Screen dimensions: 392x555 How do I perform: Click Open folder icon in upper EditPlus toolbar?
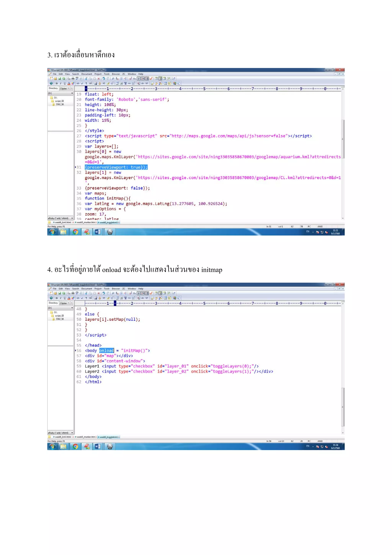(x=56, y=79)
